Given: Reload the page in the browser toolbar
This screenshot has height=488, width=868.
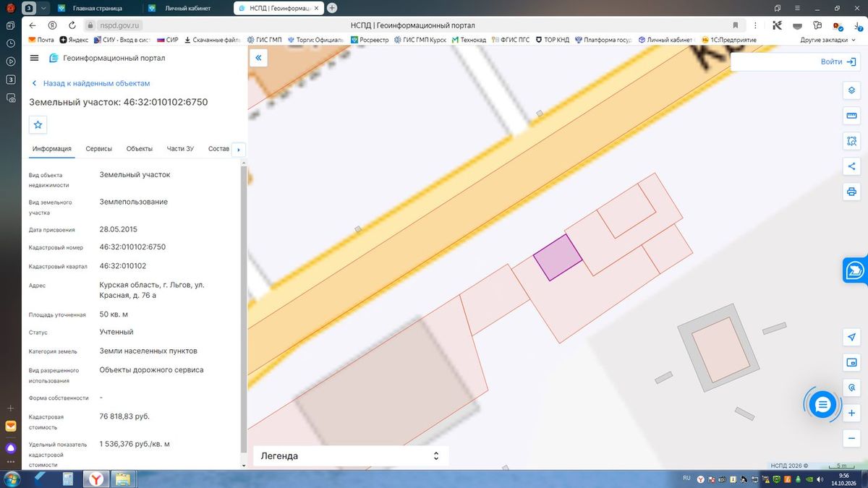Looking at the screenshot, I should coord(73,25).
